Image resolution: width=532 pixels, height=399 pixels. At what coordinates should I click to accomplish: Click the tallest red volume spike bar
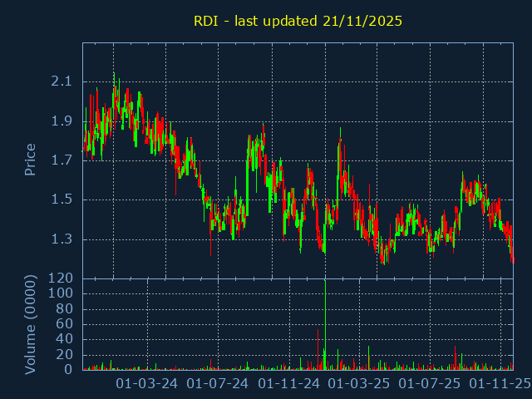(x=318, y=351)
